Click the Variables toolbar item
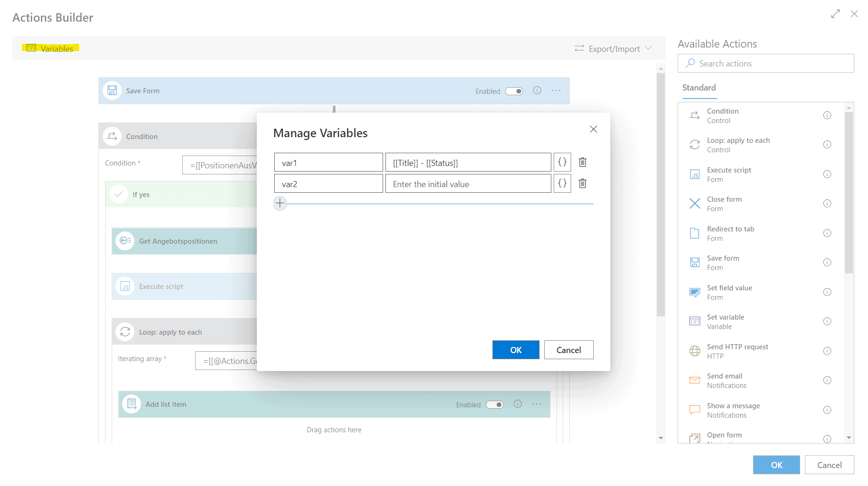This screenshot has height=486, width=868. (52, 48)
